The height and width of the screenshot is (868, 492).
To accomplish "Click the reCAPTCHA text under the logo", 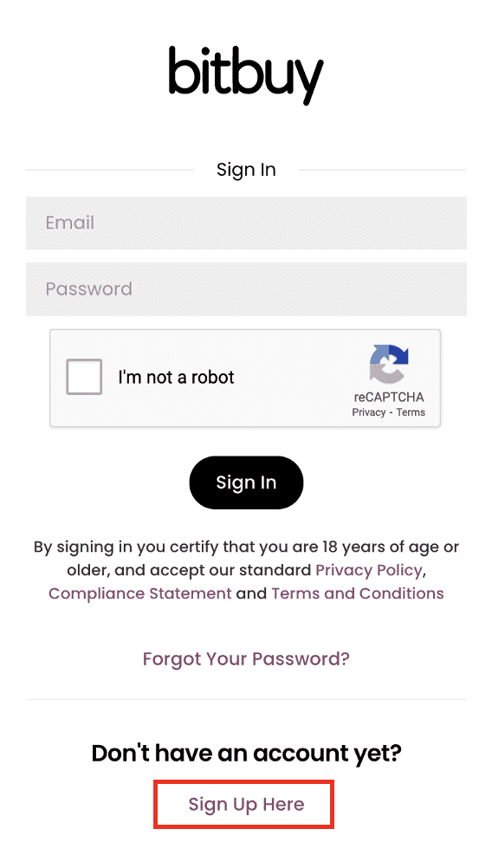I will 389,397.
